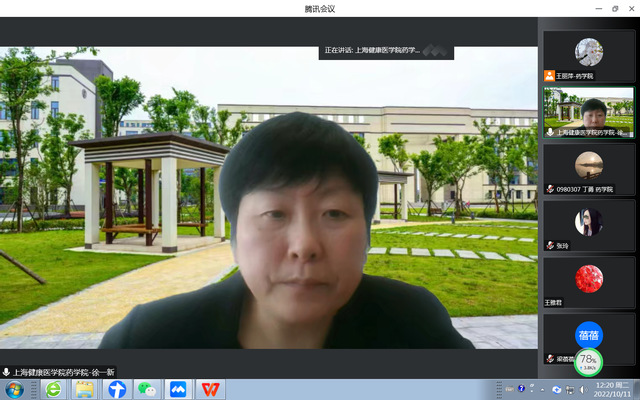The height and width of the screenshot is (400, 640).
Task: Open File Explorer from the taskbar
Action: pos(85,389)
